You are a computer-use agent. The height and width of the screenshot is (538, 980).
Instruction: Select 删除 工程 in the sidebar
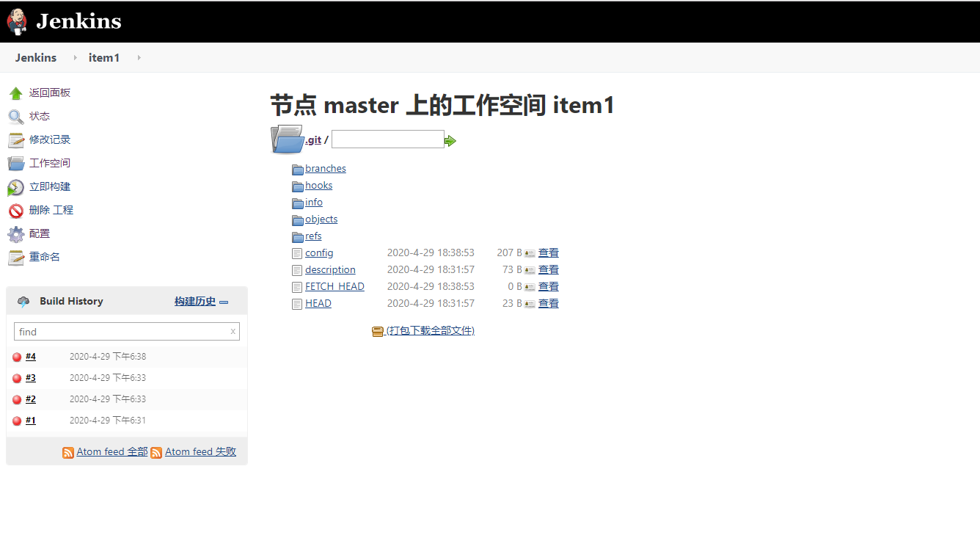coord(51,210)
